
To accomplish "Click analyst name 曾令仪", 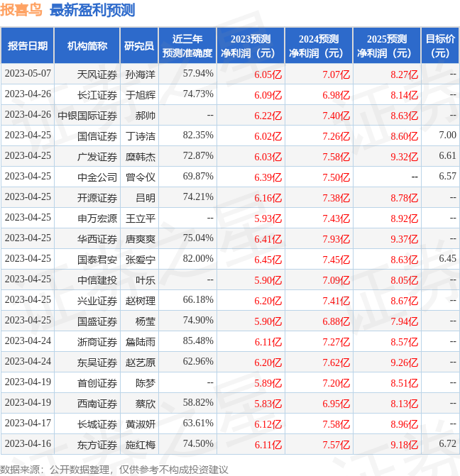I will tap(141, 177).
